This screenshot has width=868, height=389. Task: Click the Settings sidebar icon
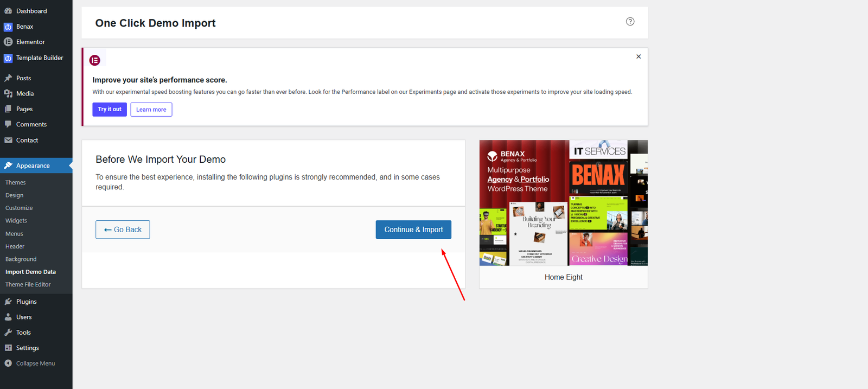click(8, 348)
